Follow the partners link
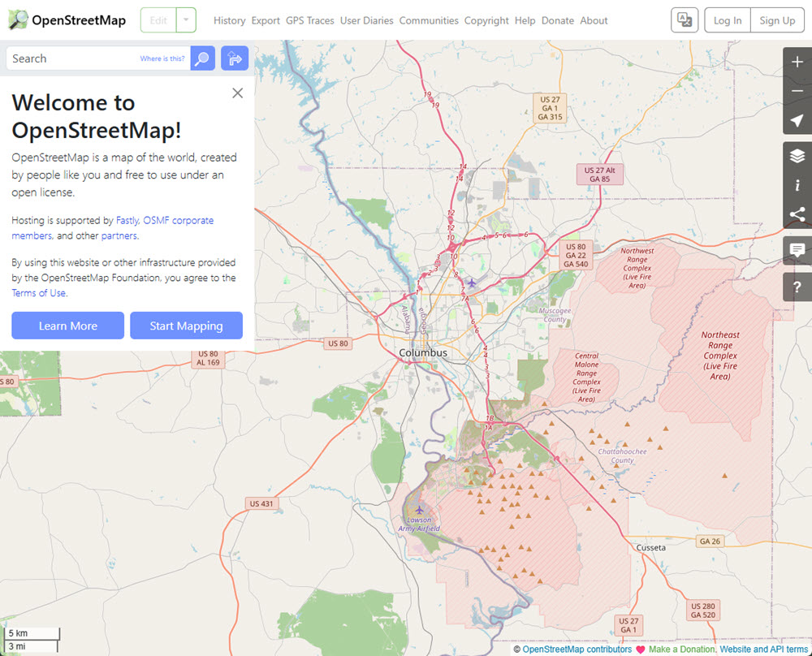The image size is (812, 656). 119,235
